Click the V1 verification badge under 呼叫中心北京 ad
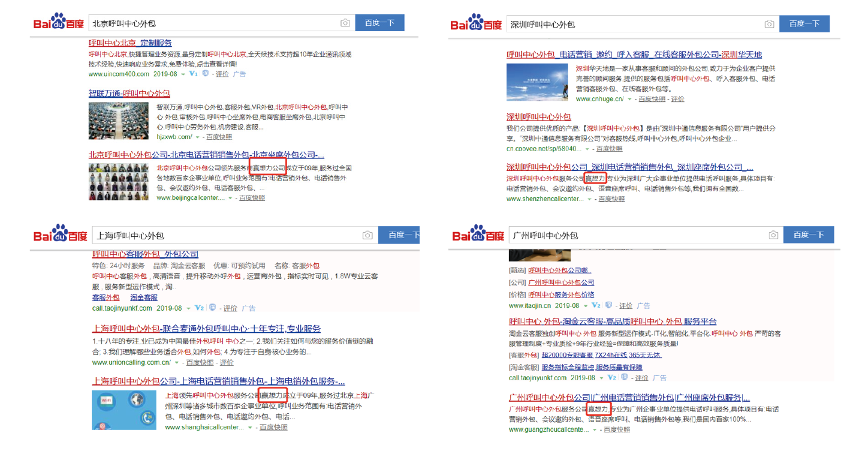The height and width of the screenshot is (454, 868). [193, 73]
